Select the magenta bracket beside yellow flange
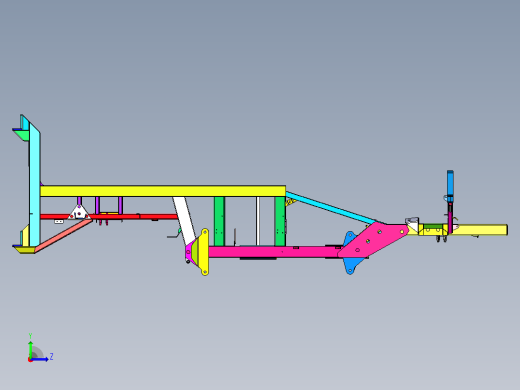 pos(188,251)
